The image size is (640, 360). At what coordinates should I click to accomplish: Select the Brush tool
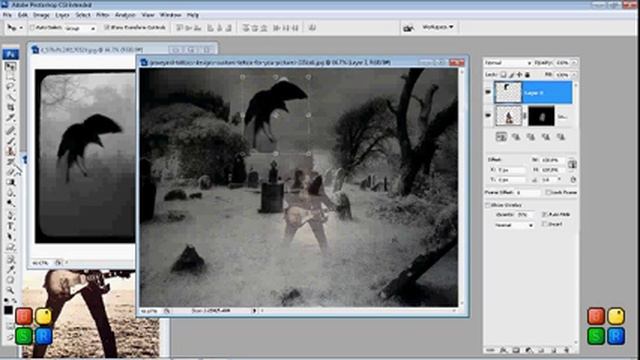coord(10,140)
